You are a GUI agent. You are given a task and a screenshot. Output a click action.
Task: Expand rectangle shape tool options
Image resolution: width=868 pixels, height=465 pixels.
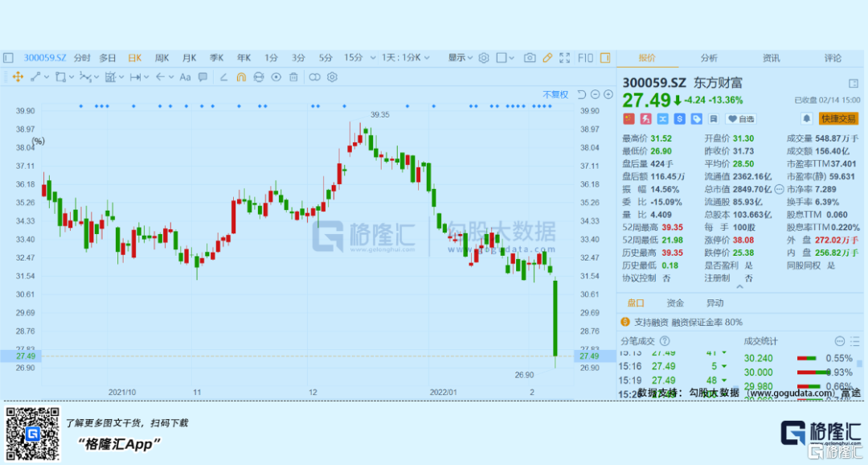tap(72, 77)
